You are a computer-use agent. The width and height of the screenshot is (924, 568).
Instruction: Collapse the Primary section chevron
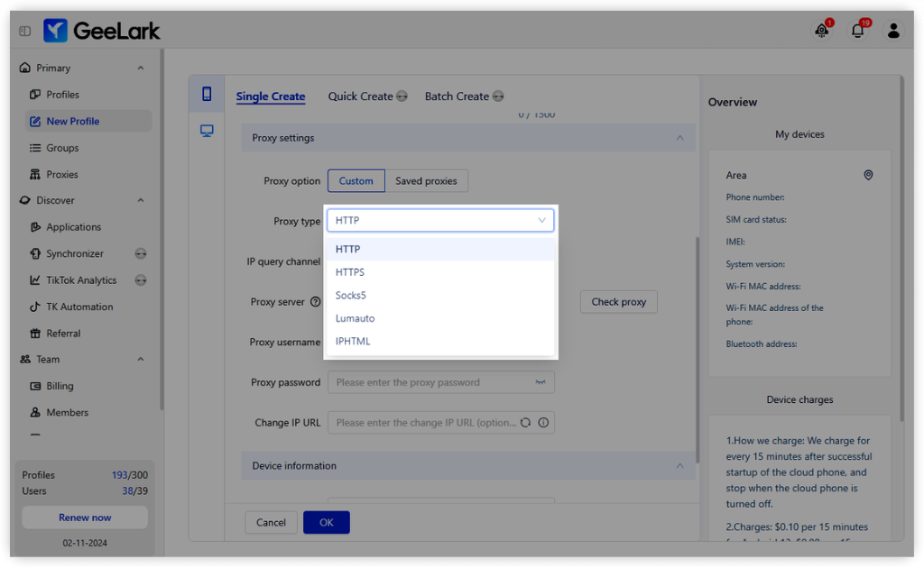pyautogui.click(x=141, y=68)
